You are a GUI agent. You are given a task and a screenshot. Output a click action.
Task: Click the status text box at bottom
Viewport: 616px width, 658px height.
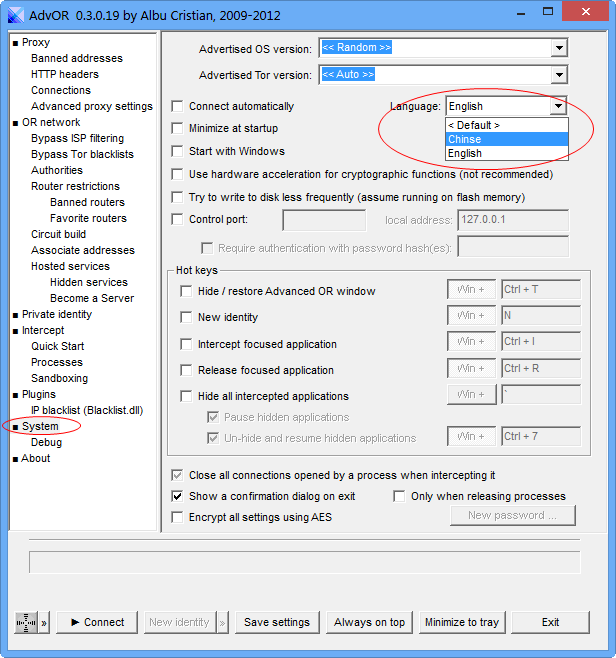305,562
